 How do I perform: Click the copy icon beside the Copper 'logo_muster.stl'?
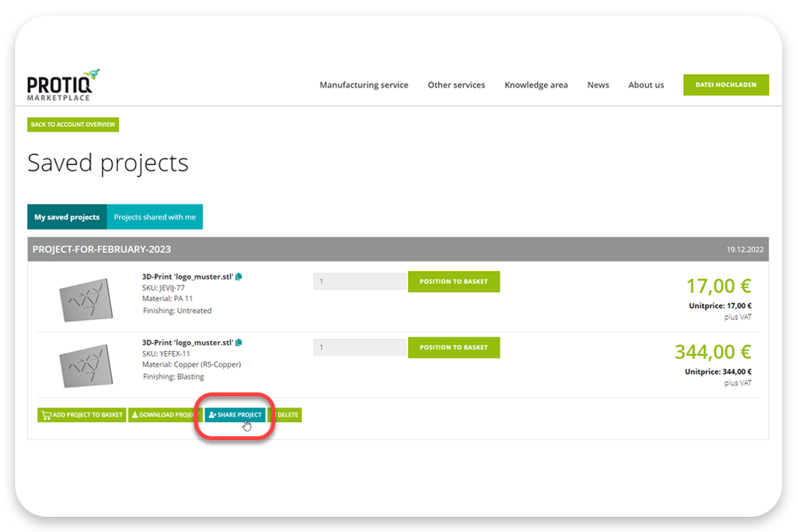point(239,343)
